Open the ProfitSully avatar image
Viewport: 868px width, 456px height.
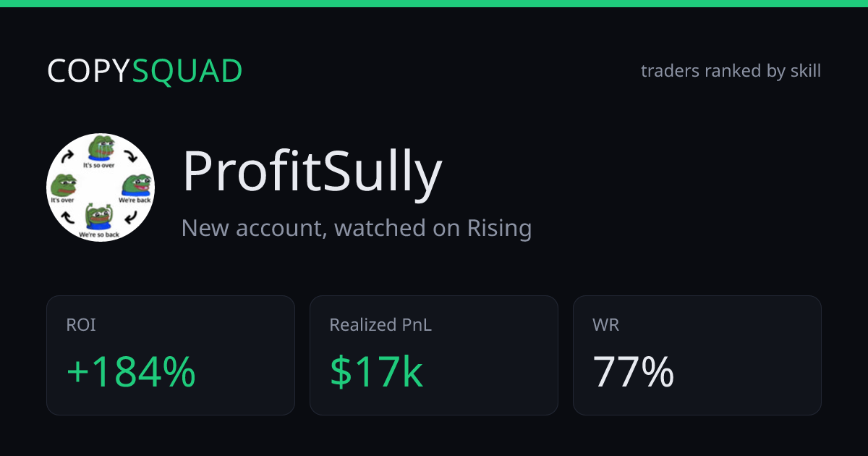tap(101, 187)
